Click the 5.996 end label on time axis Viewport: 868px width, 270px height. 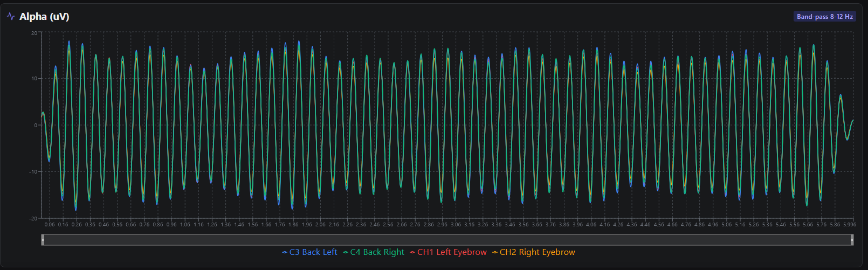849,225
